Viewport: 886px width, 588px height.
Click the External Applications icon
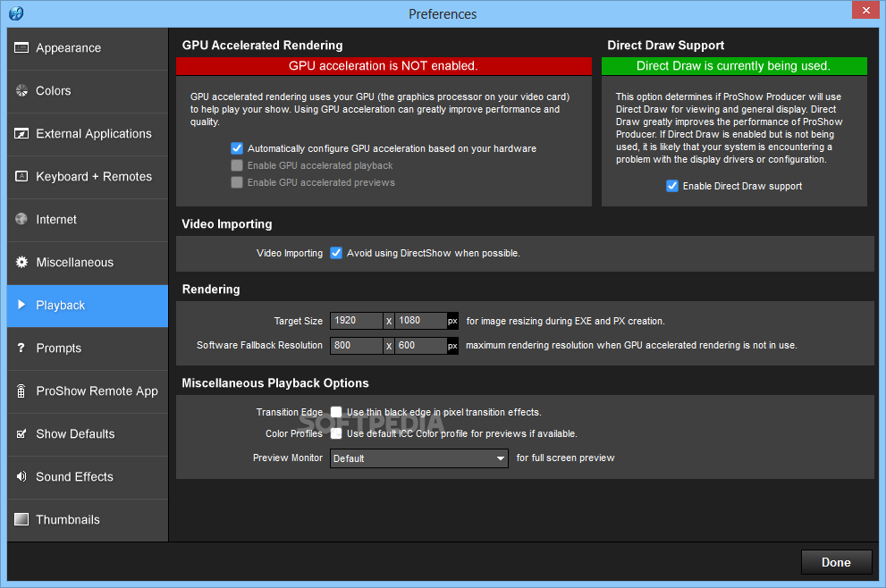(21, 133)
